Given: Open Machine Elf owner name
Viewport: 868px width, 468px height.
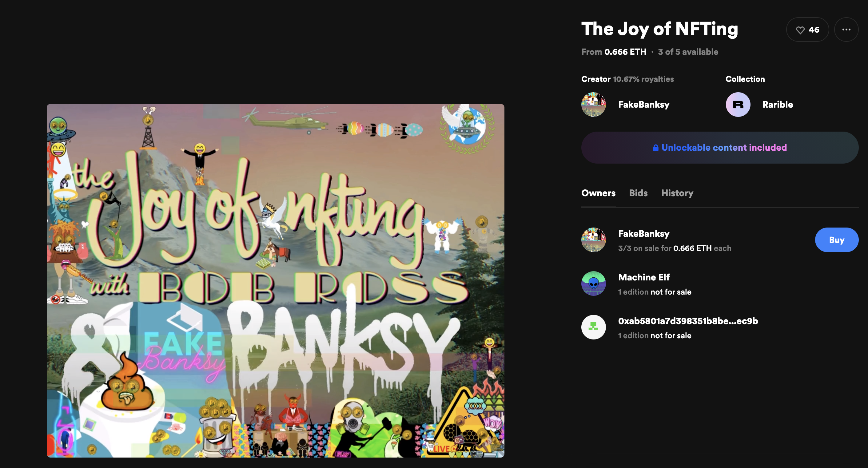Looking at the screenshot, I should [x=643, y=277].
